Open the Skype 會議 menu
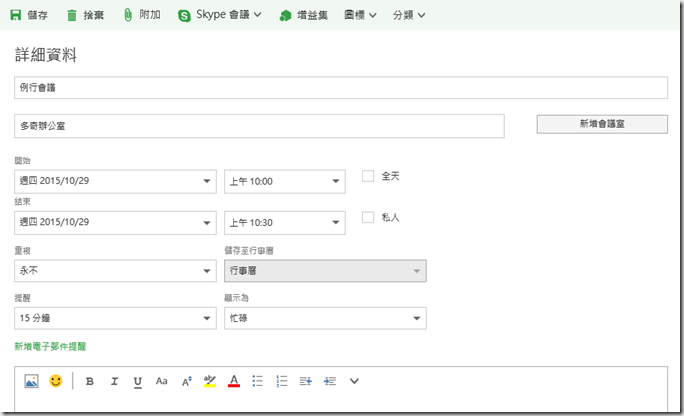The height and width of the screenshot is (416, 684). pos(220,15)
